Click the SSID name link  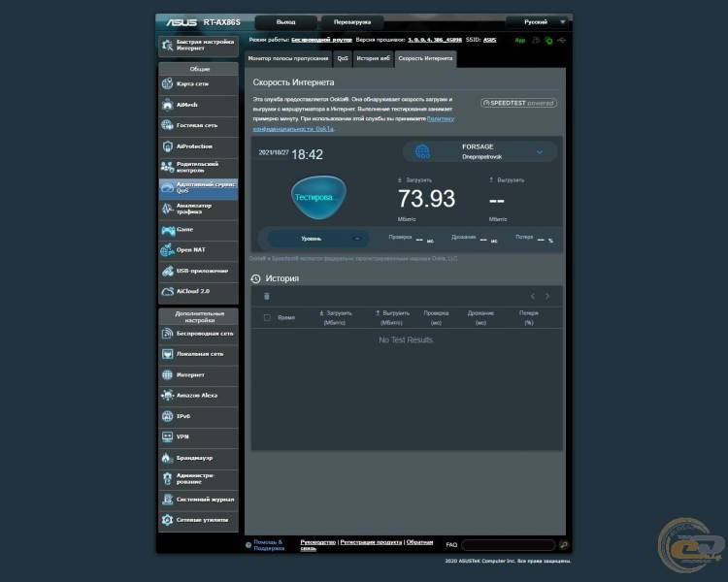tap(490, 40)
